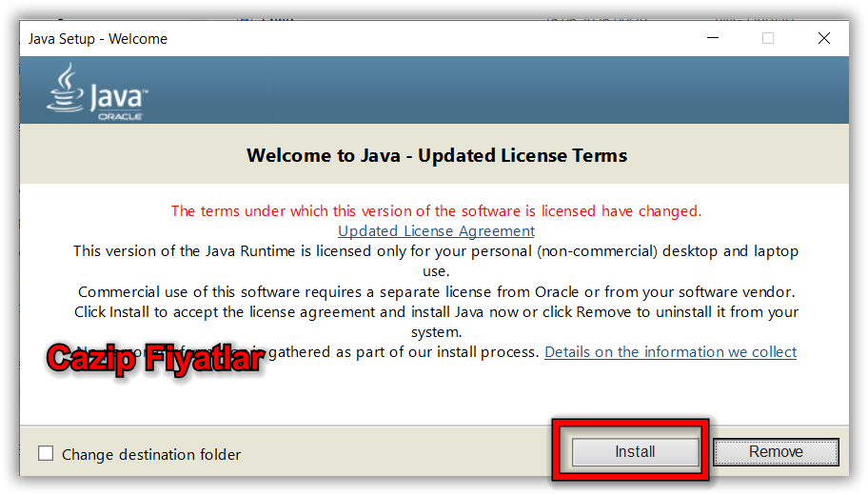
Task: Click the red license terms changed notice
Action: click(x=436, y=211)
